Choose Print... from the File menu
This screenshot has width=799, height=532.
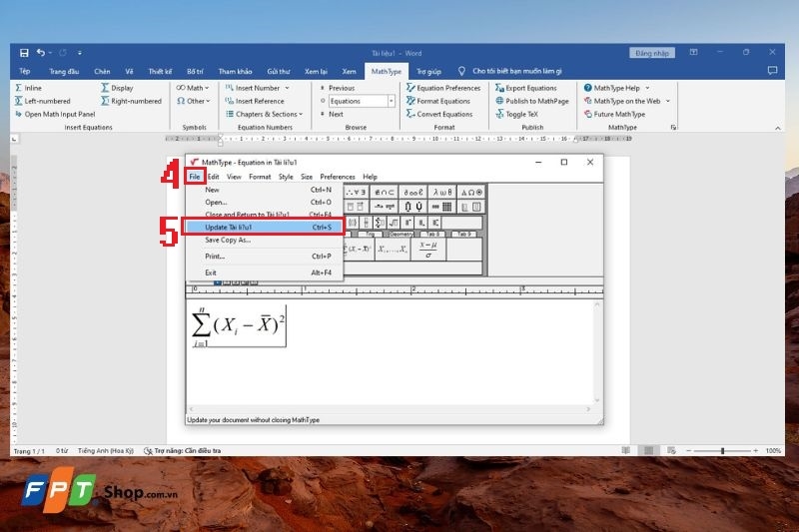(265, 257)
